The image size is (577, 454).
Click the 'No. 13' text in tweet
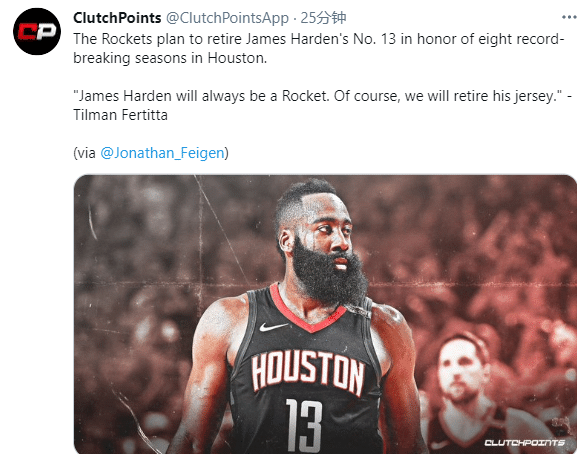pos(374,39)
